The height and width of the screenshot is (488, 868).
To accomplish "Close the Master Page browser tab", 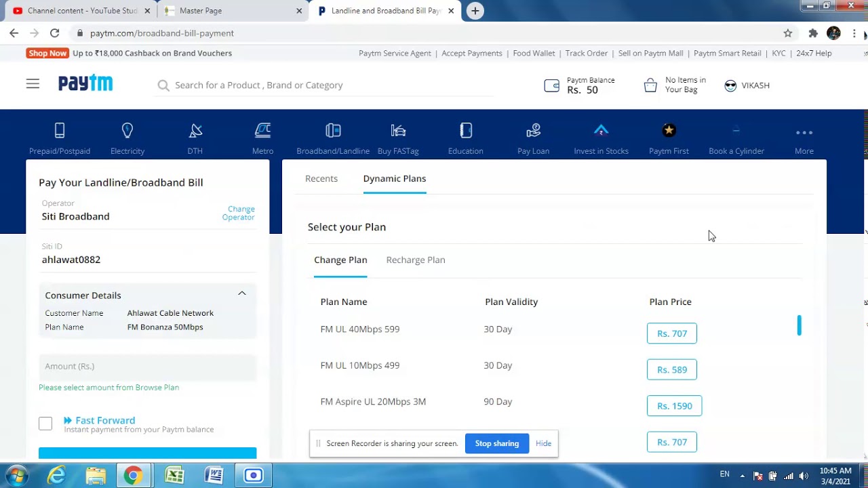I will [299, 11].
